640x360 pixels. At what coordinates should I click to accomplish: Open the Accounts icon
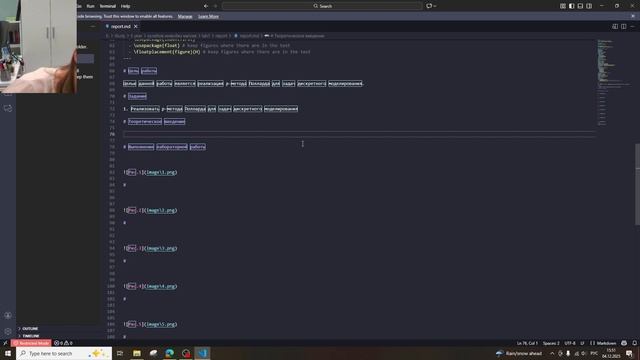pos(8,316)
